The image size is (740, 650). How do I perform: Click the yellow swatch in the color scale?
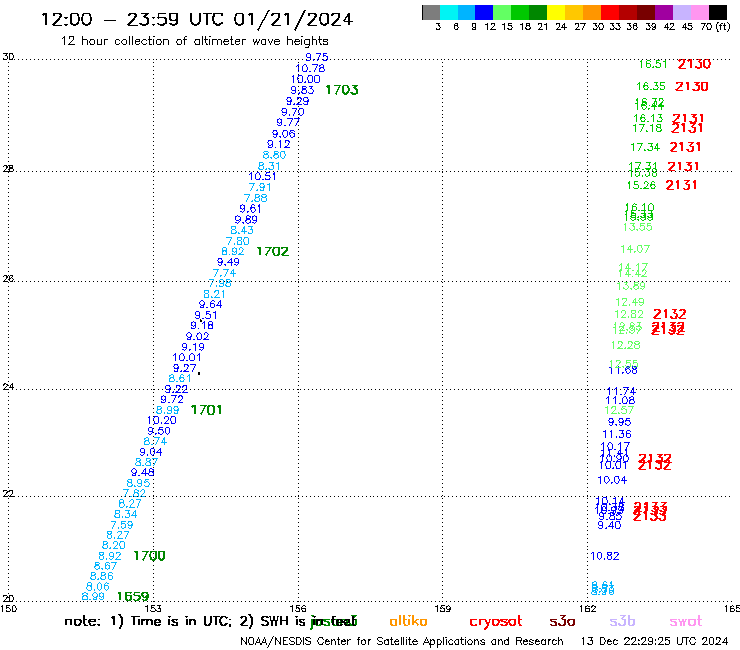556,12
